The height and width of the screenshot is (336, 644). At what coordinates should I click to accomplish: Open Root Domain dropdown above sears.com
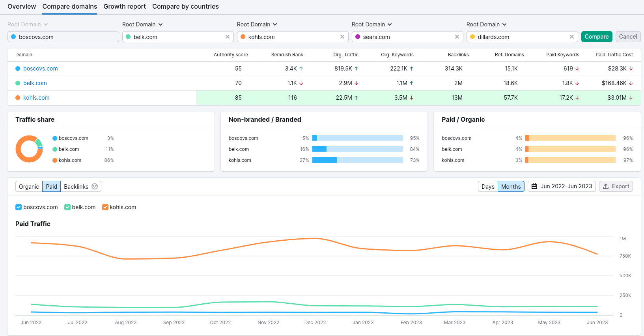tap(372, 24)
